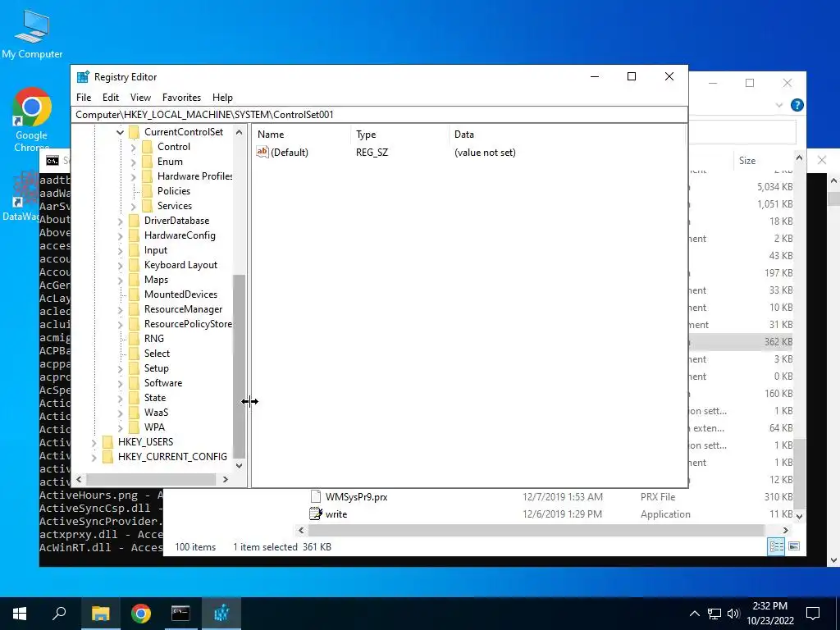The height and width of the screenshot is (630, 840).
Task: Expand the Control key
Action: [x=134, y=148]
